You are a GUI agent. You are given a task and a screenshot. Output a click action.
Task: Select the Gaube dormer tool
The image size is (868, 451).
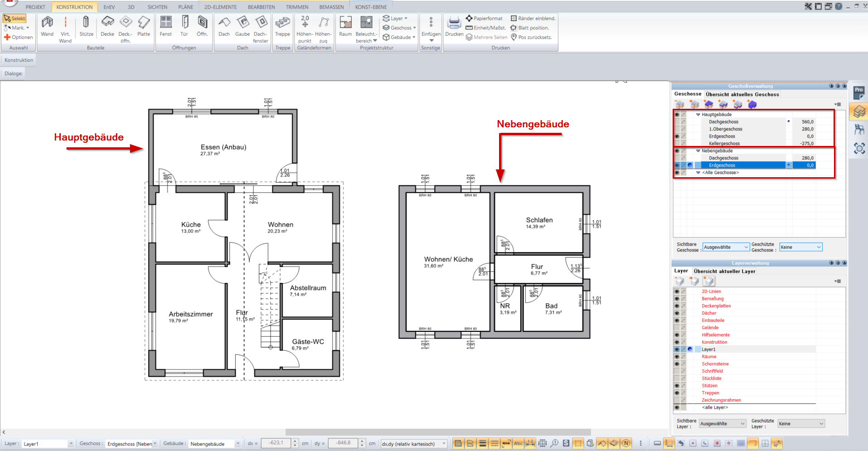tap(242, 27)
